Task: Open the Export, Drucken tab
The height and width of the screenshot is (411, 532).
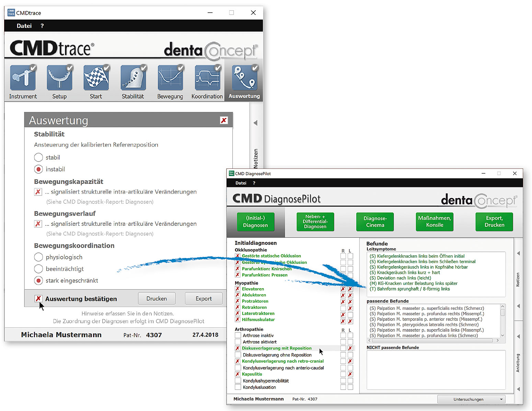Action: pos(494,222)
